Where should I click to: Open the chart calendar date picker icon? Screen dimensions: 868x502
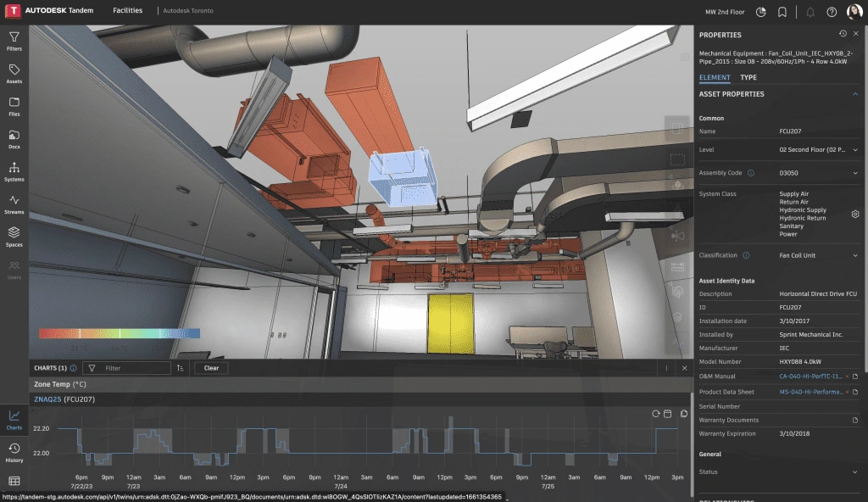point(668,414)
